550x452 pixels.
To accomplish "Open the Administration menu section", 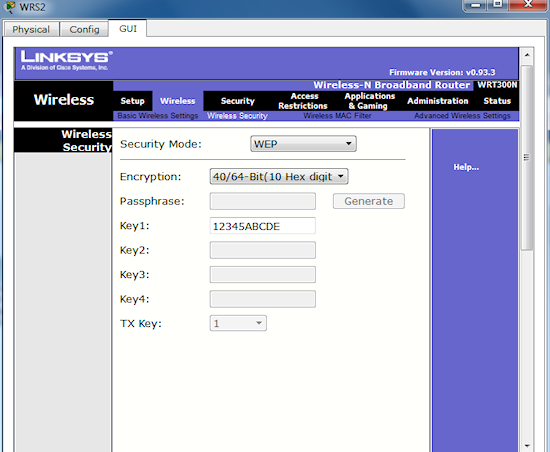I will [438, 101].
